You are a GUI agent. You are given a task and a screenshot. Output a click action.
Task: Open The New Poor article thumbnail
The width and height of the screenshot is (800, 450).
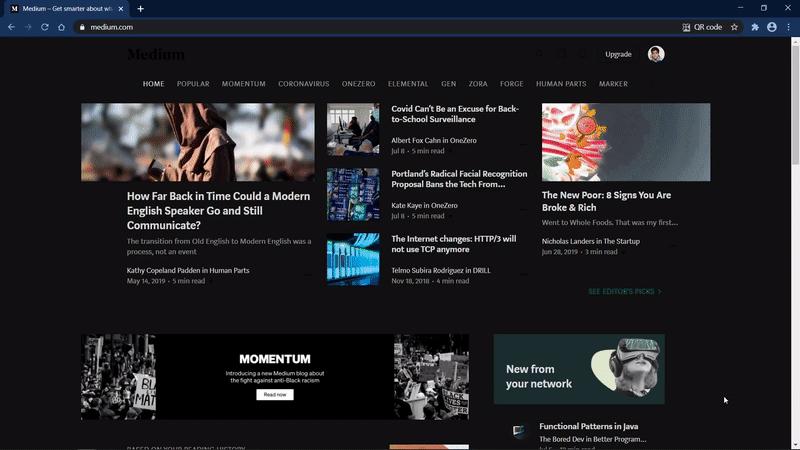point(626,142)
